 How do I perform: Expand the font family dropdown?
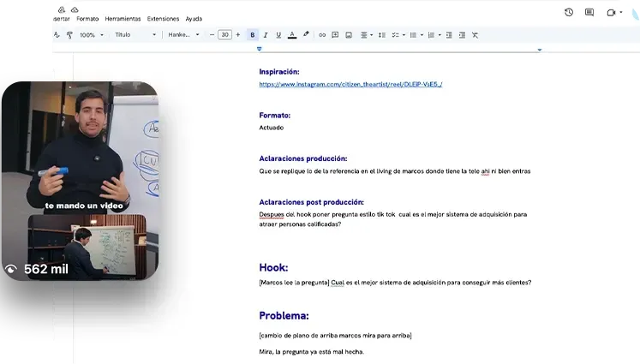tap(183, 35)
